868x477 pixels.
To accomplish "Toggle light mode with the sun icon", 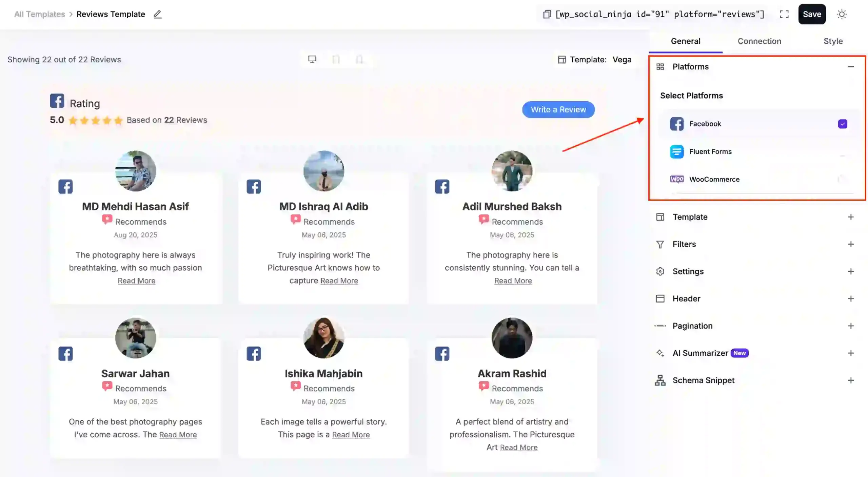I will click(842, 14).
